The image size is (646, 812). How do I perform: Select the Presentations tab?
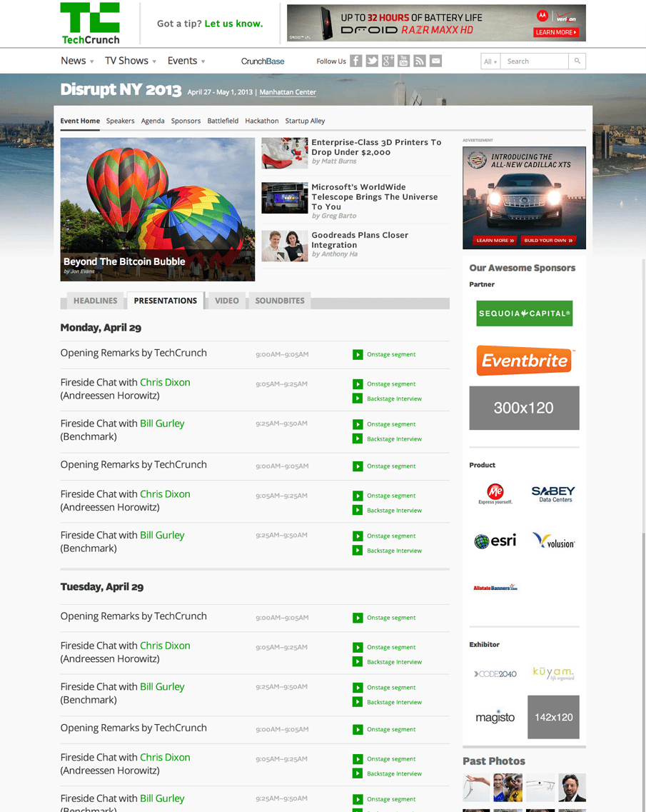[x=166, y=301]
